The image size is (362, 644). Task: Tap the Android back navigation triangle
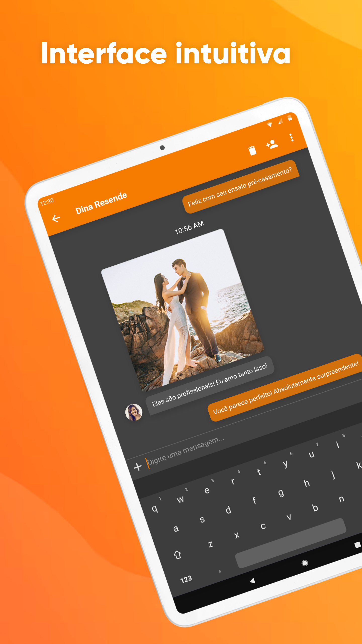pos(253,581)
